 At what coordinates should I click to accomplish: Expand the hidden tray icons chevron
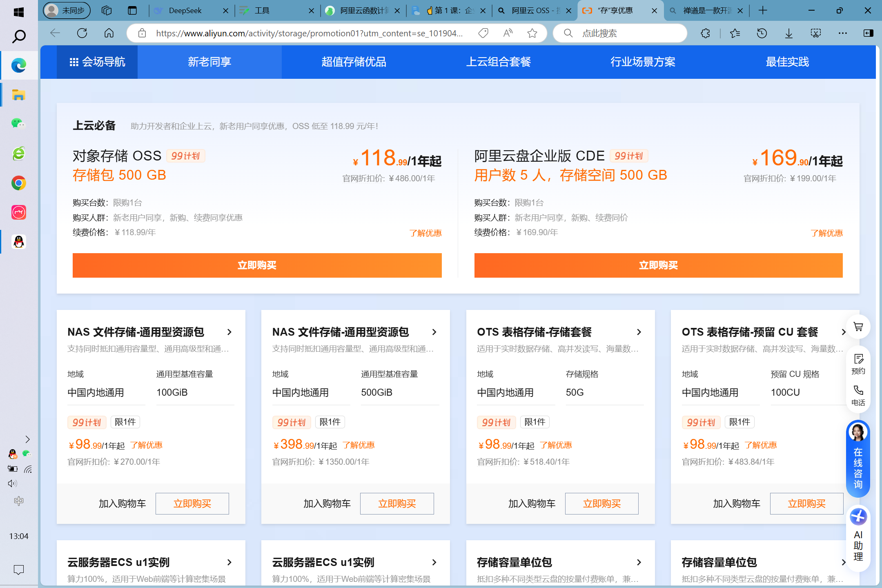[27, 439]
